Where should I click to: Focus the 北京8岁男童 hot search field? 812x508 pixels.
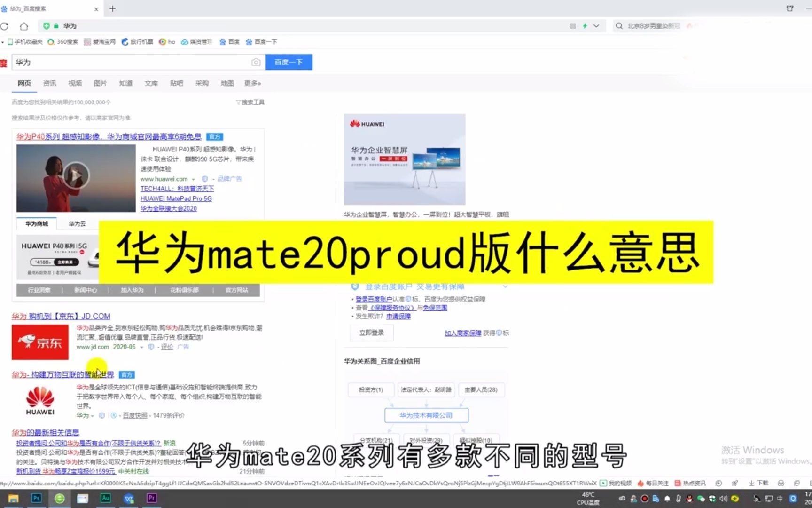click(x=654, y=26)
